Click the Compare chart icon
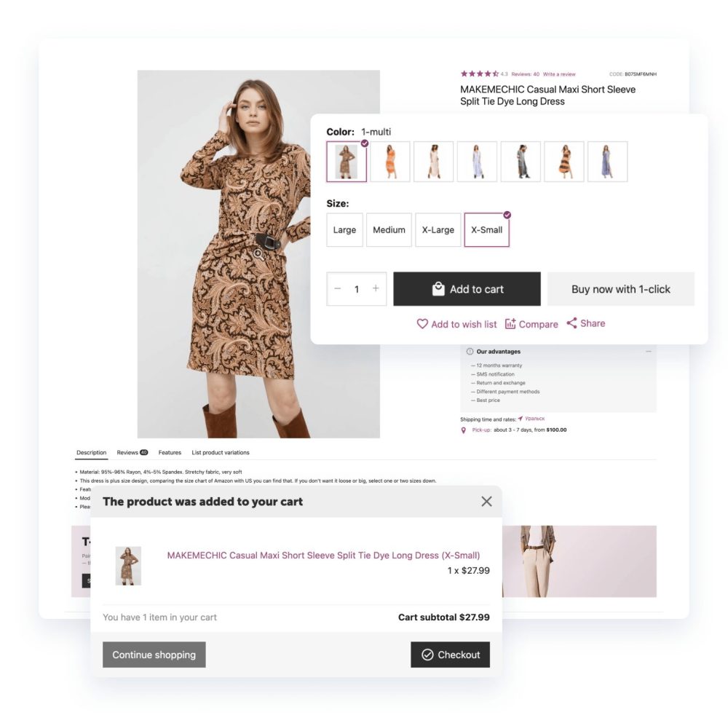 (510, 324)
